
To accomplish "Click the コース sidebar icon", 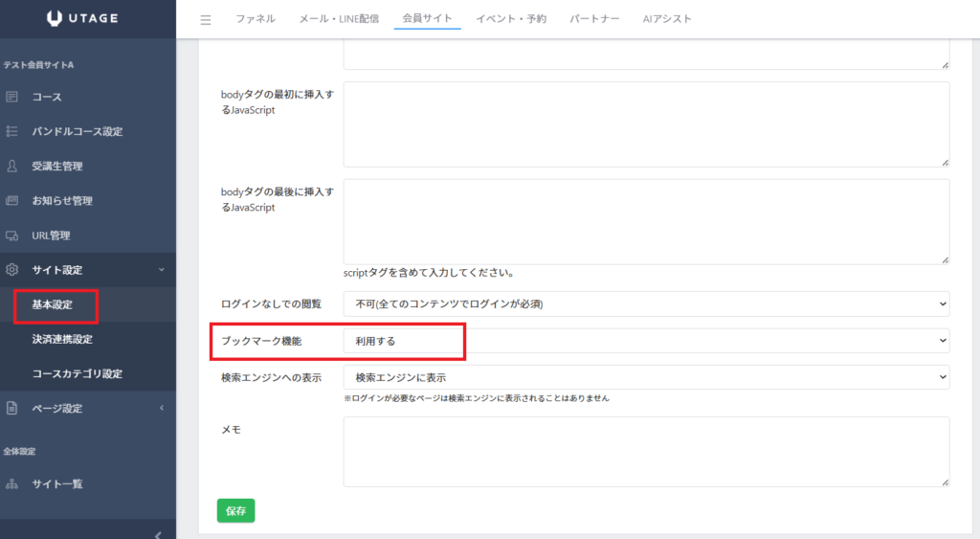I will (12, 97).
